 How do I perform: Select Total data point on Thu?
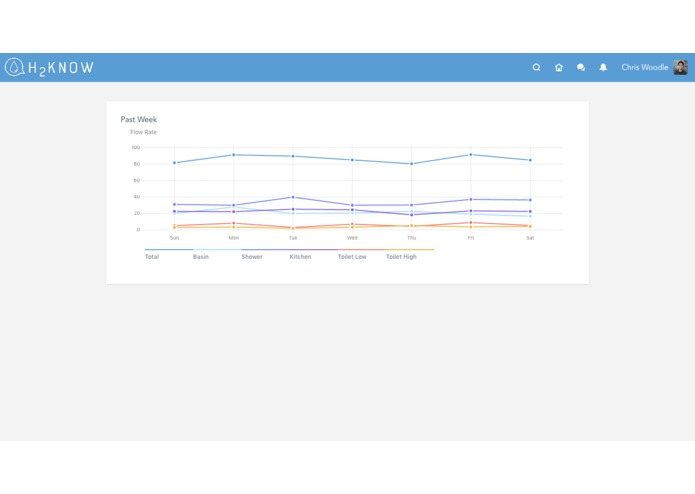[411, 163]
